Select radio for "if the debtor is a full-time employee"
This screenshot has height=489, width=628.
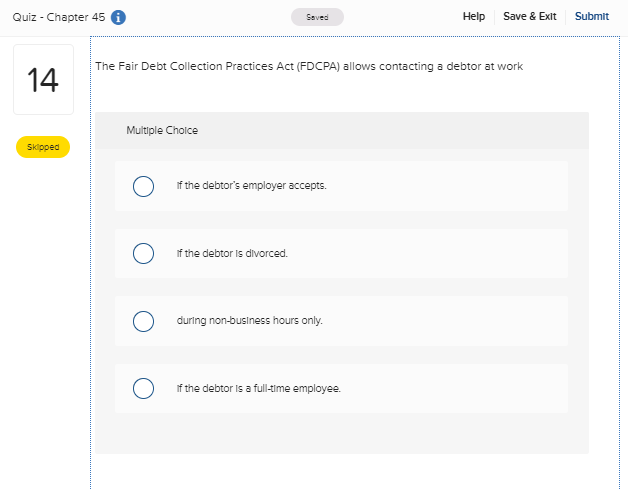143,388
